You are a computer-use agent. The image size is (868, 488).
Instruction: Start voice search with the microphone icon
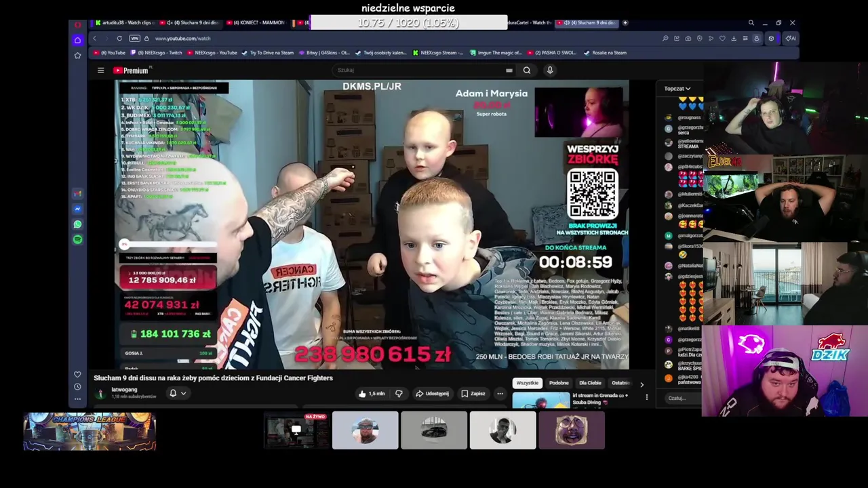coord(550,70)
